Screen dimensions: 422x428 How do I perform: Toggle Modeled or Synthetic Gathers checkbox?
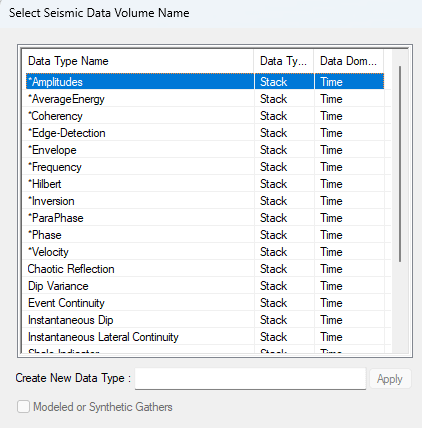click(23, 407)
